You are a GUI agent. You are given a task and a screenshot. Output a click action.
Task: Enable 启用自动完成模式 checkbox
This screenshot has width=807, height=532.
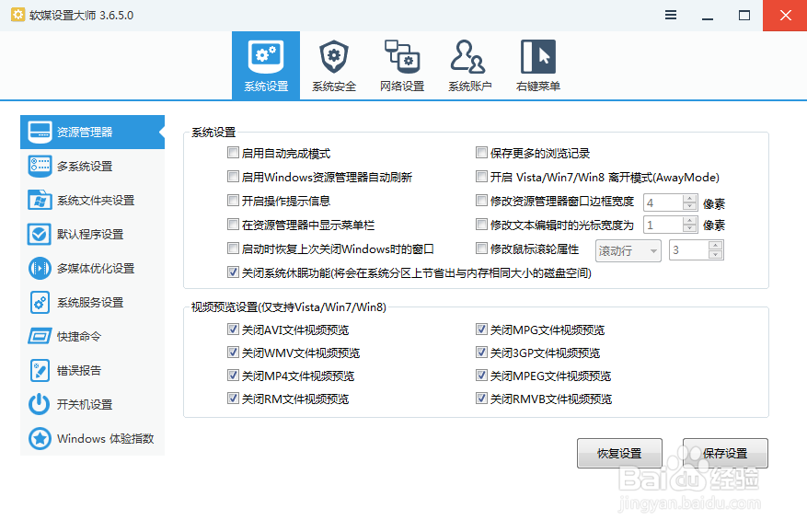(234, 153)
